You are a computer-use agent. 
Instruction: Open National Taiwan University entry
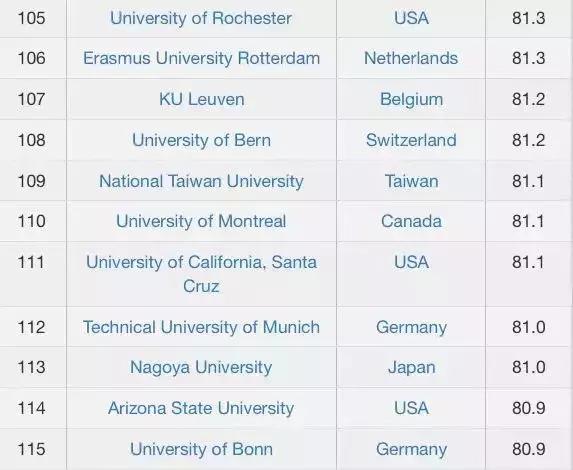[201, 181]
